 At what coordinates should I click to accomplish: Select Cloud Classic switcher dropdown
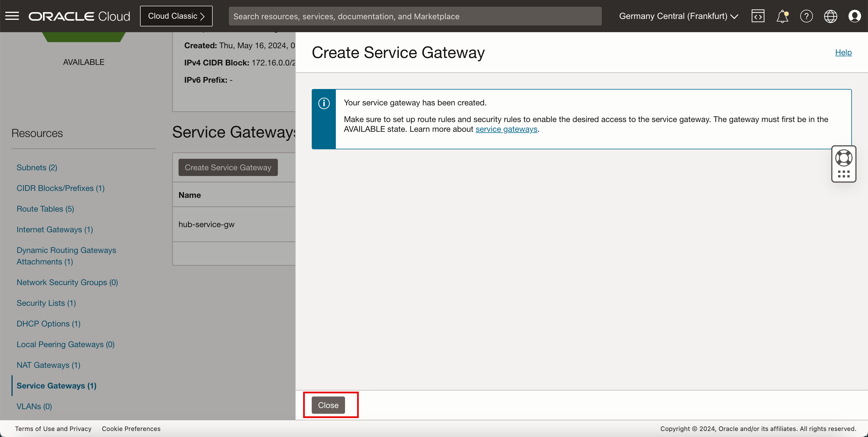click(175, 16)
